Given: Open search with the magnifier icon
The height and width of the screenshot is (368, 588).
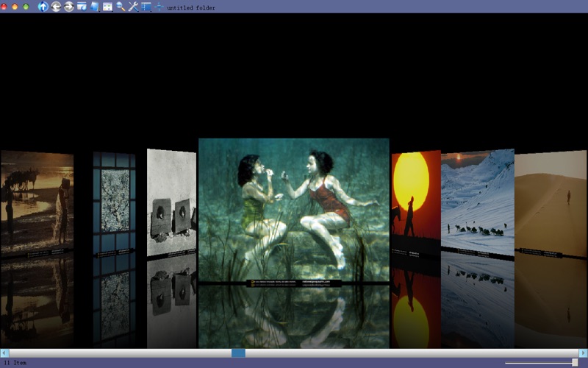Looking at the screenshot, I should click(x=121, y=7).
